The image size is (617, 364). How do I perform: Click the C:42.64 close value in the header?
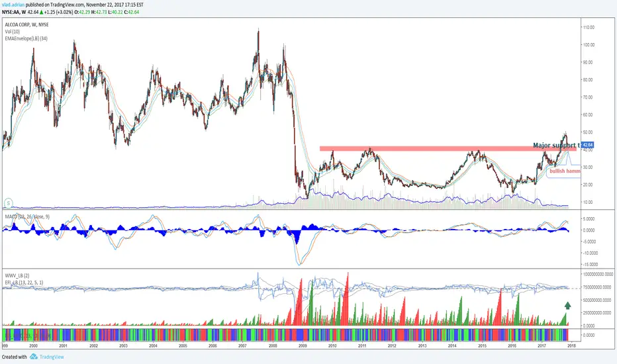[x=132, y=12]
